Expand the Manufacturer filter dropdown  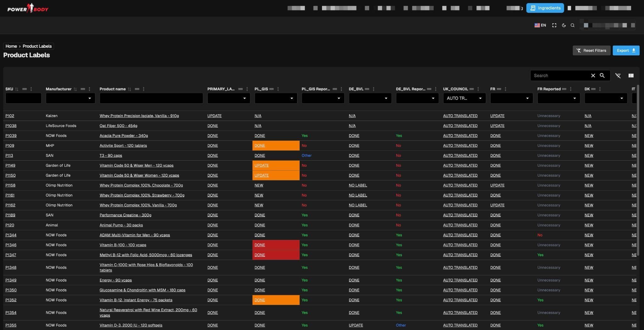pos(89,98)
